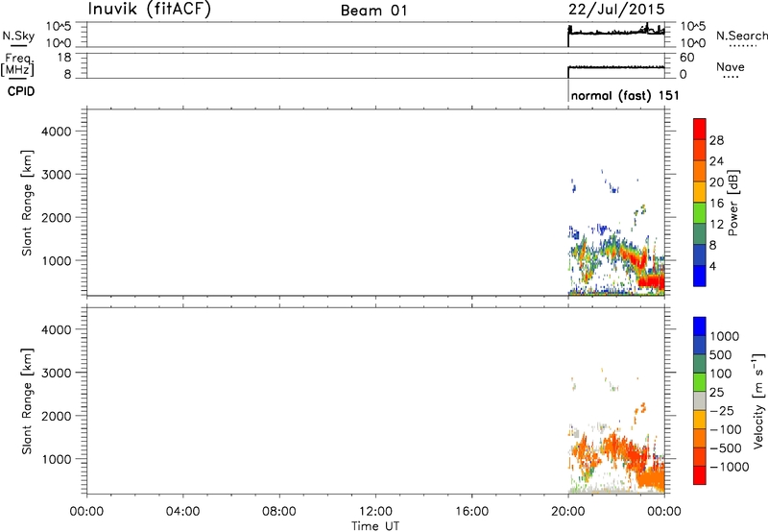
Task: Click the noise trace in the N.Sky panel
Action: [x=616, y=33]
